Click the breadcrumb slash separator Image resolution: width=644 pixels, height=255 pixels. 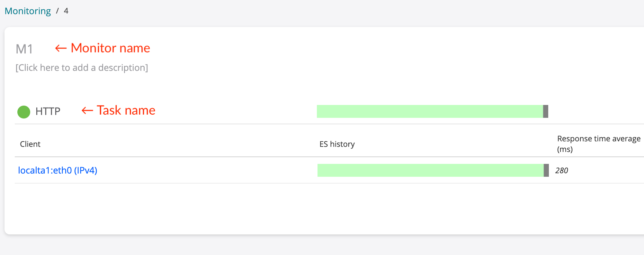pyautogui.click(x=57, y=11)
